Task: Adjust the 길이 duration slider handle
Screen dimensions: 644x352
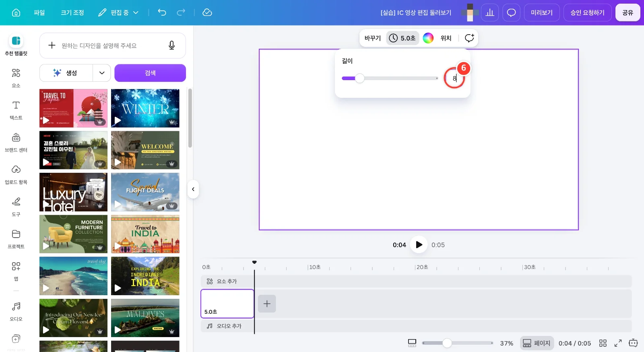Action: tap(360, 78)
